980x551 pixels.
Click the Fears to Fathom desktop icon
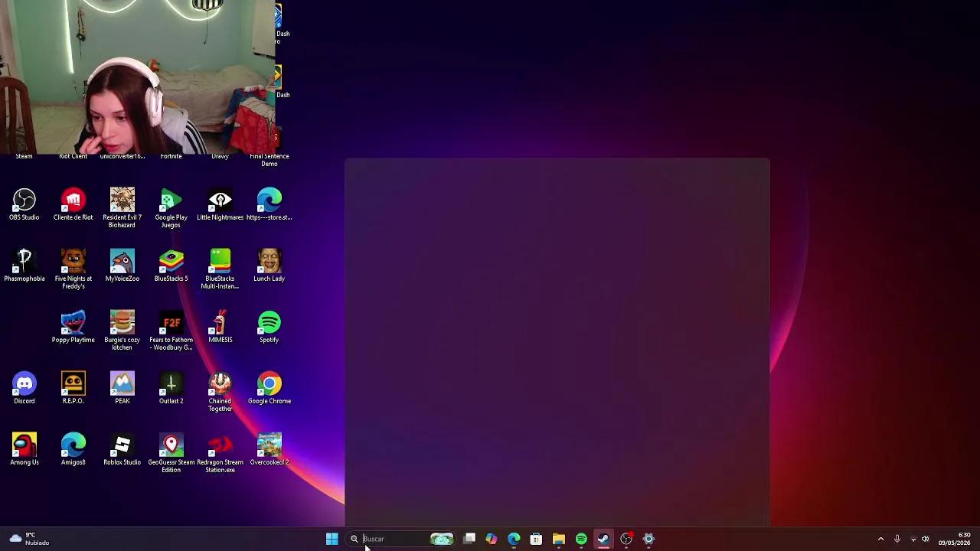click(x=171, y=330)
